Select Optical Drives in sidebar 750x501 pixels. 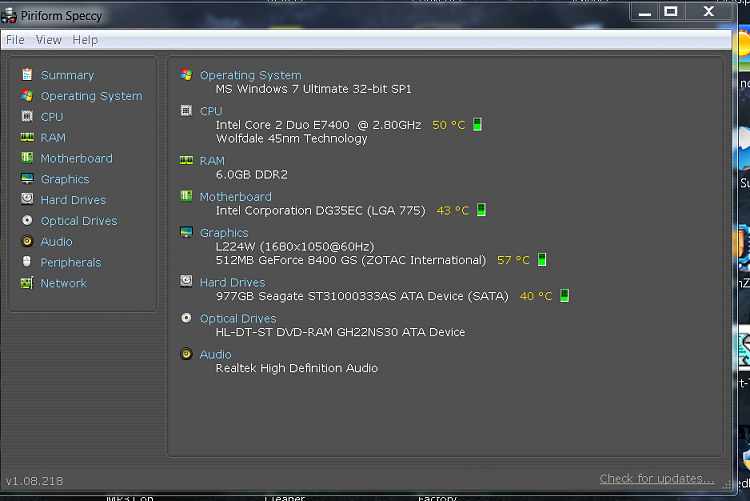pyautogui.click(x=79, y=221)
